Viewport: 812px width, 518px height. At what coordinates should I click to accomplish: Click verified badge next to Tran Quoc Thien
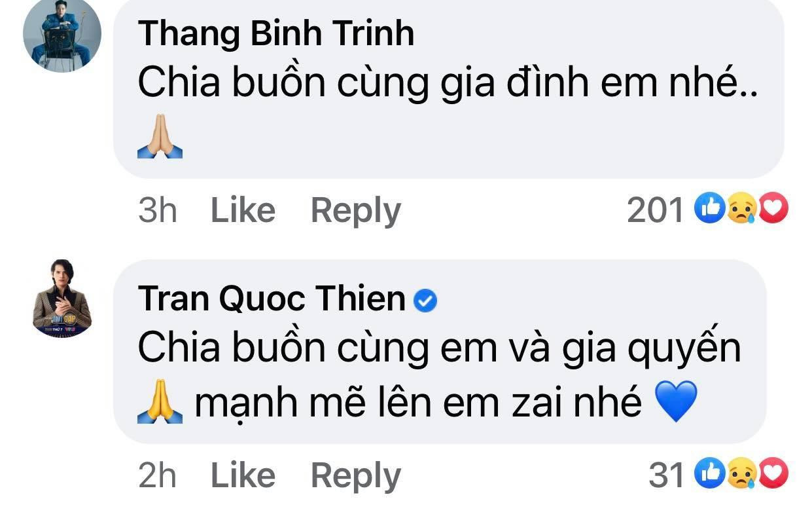pyautogui.click(x=427, y=301)
